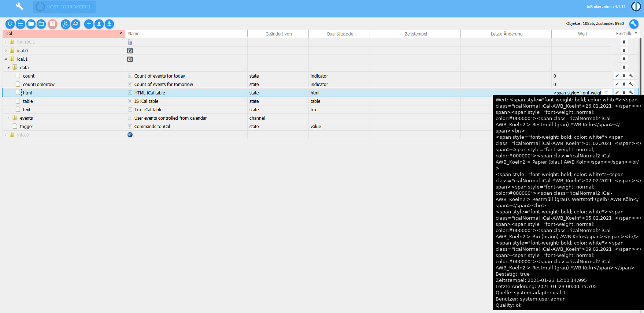The image size is (644, 313).
Task: Collapse the ical.1 tree node
Action: (x=5, y=59)
